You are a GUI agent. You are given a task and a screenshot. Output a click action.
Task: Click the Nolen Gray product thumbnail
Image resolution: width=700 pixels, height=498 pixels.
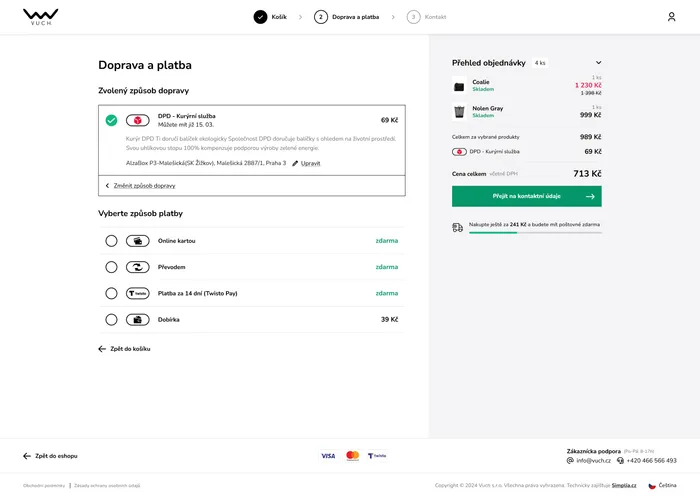click(x=459, y=112)
